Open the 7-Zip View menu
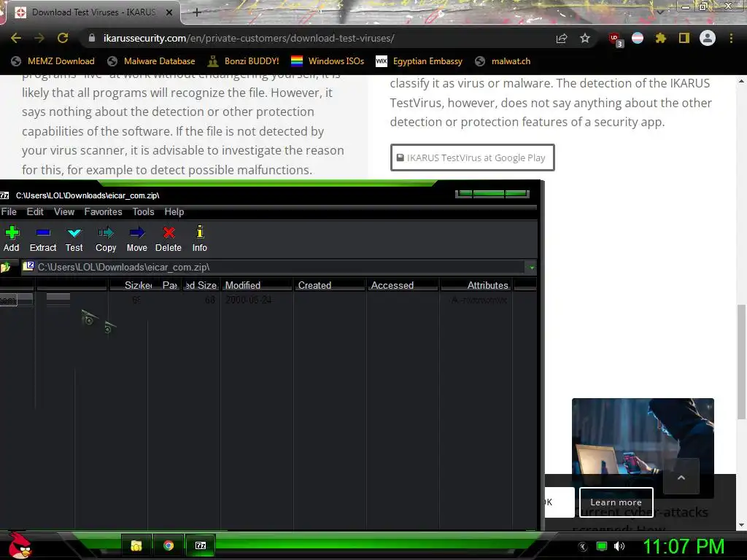747x560 pixels. (64, 212)
